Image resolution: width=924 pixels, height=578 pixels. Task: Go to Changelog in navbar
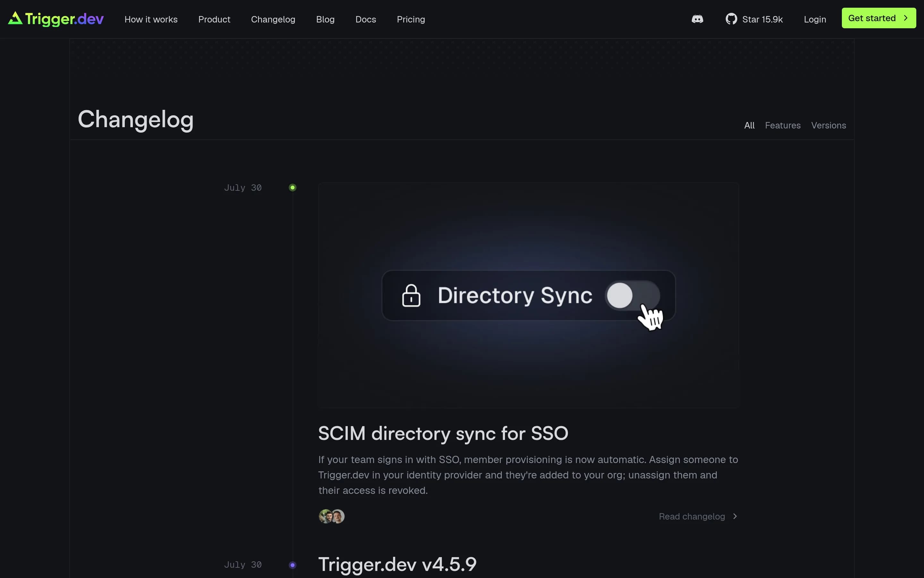(273, 19)
